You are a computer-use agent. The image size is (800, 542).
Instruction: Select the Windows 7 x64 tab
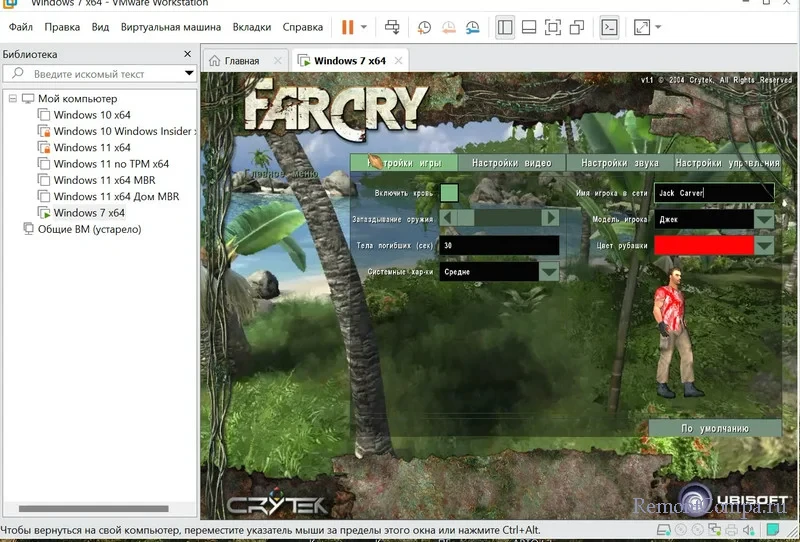[349, 61]
